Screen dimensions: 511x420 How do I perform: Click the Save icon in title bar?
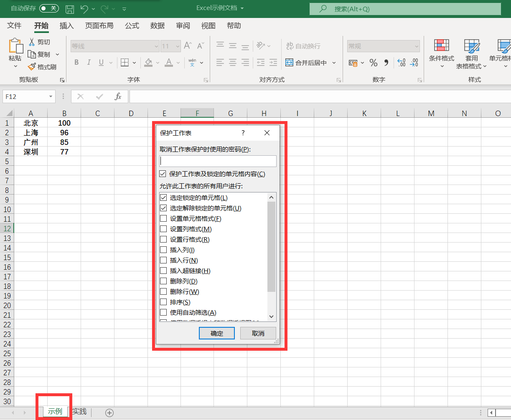point(70,9)
